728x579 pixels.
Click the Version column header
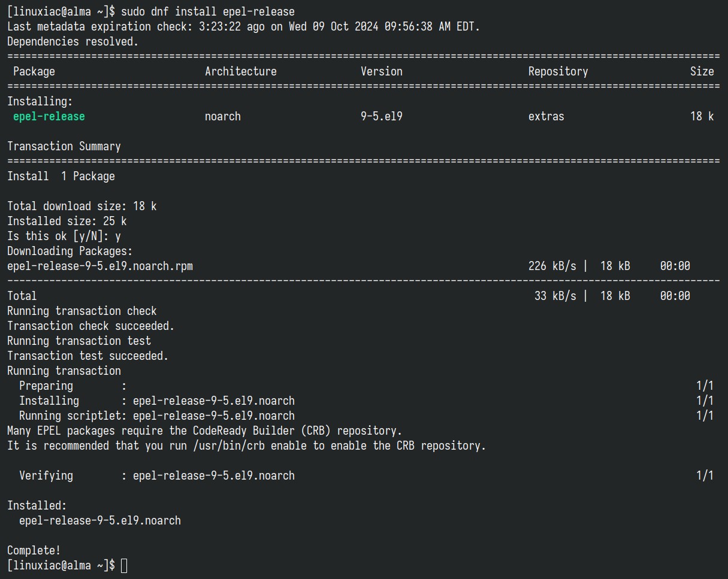(x=382, y=71)
